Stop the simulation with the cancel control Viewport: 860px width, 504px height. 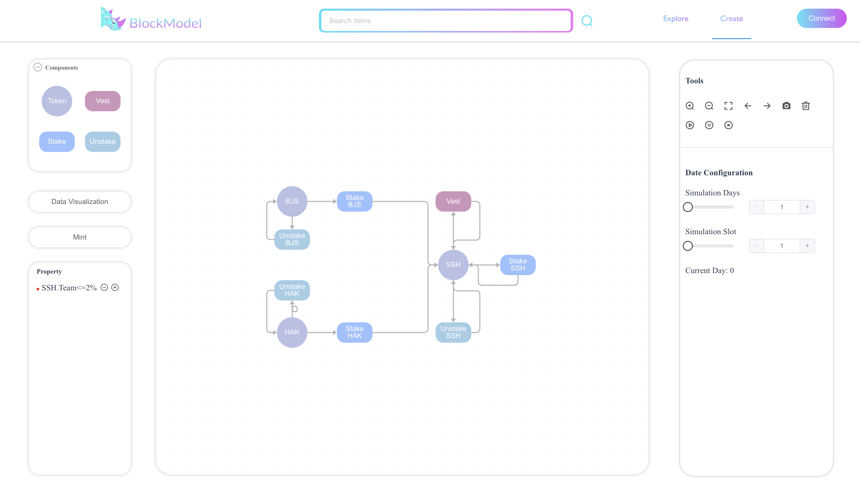point(729,125)
